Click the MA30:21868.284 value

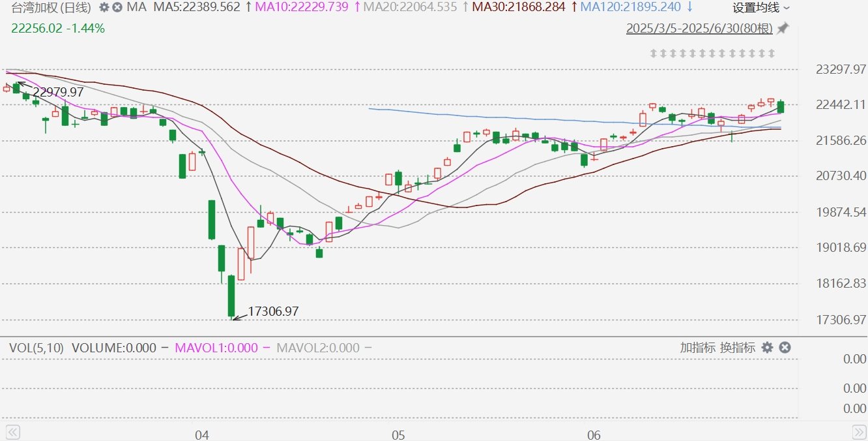coord(519,8)
